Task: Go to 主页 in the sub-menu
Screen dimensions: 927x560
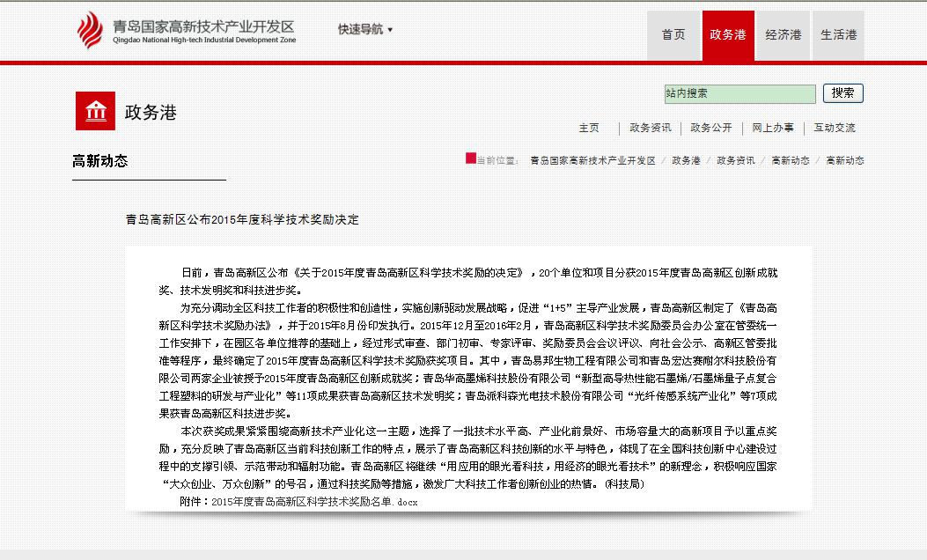Action: point(589,128)
